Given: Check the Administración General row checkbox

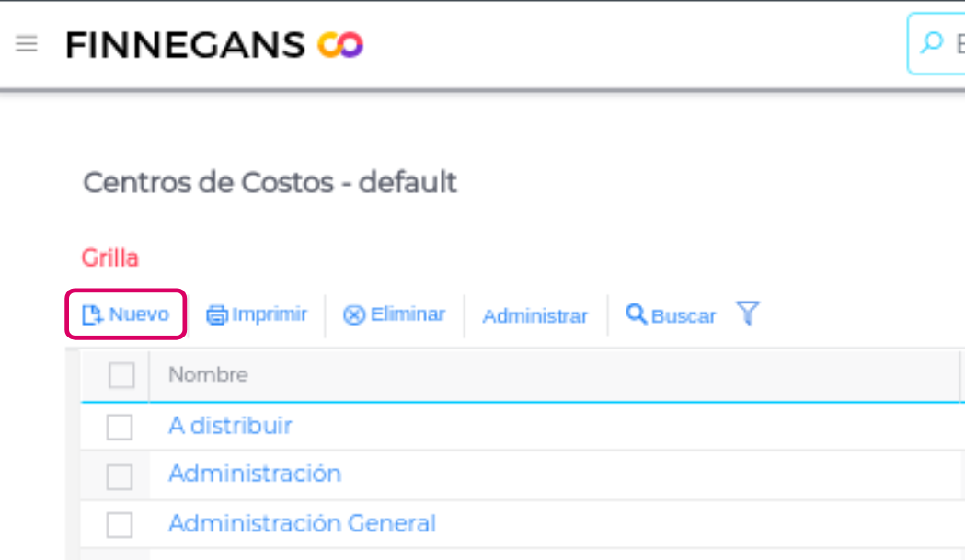Looking at the screenshot, I should (x=120, y=525).
